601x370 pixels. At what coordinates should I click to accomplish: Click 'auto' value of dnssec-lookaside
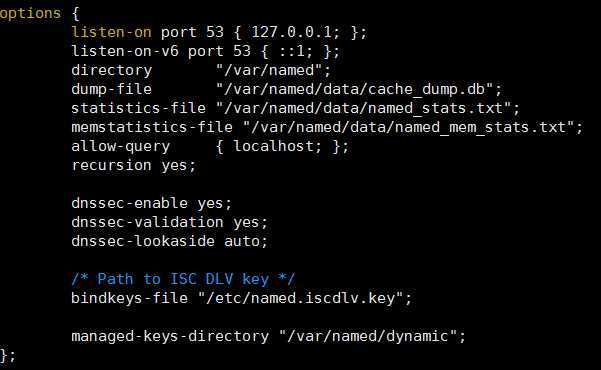[242, 241]
